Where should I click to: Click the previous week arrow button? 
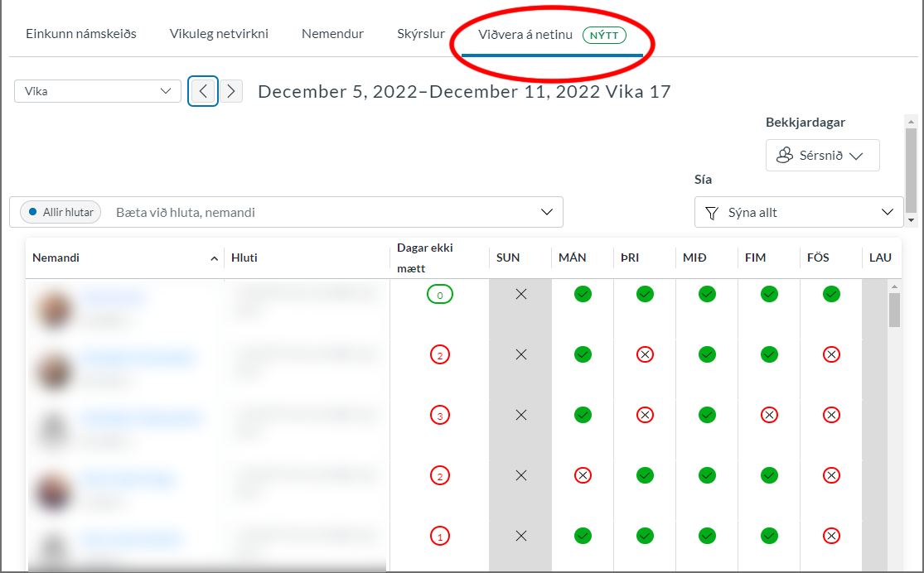click(x=203, y=91)
